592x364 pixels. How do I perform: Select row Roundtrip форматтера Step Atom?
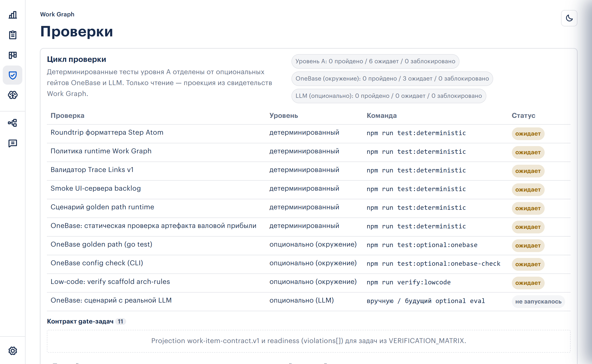point(309,134)
